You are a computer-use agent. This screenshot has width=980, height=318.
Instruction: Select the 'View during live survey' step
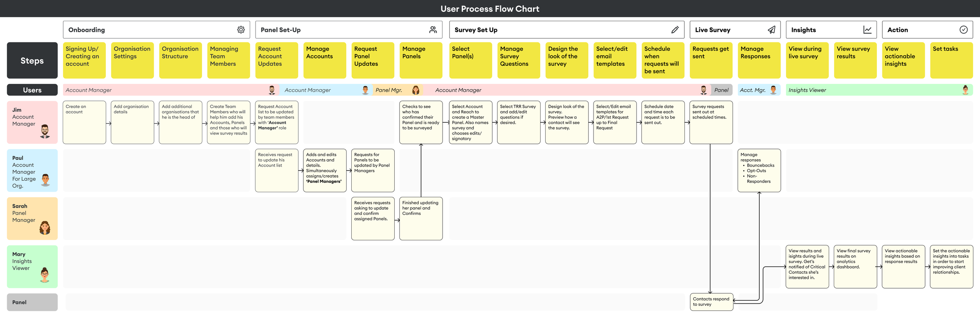pos(807,60)
